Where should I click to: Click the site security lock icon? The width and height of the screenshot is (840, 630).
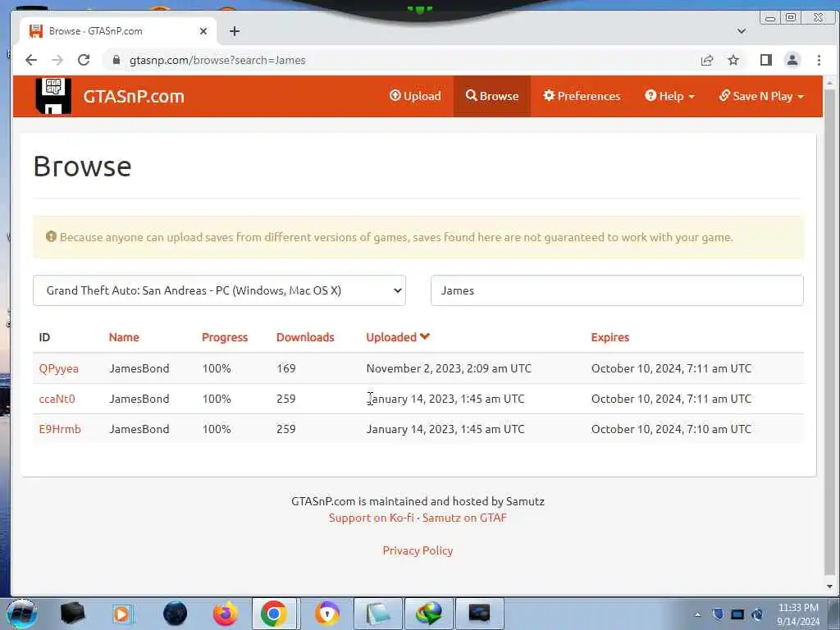pyautogui.click(x=116, y=60)
